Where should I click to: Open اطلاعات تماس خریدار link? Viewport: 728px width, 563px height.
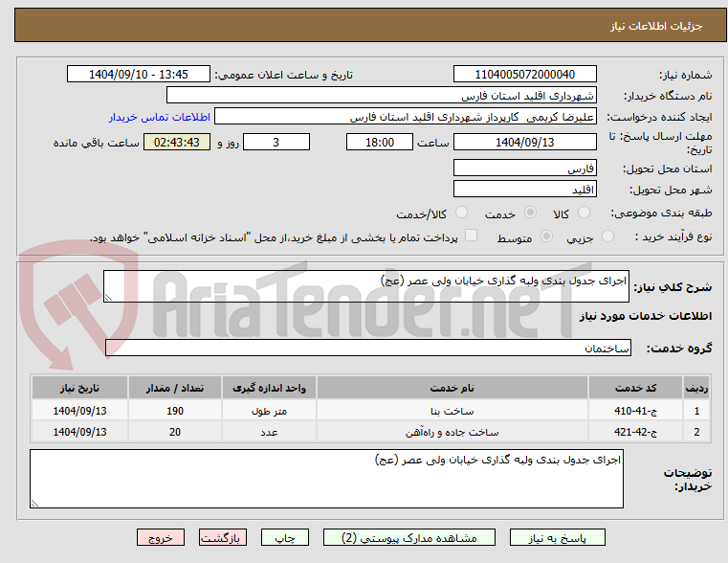160,117
